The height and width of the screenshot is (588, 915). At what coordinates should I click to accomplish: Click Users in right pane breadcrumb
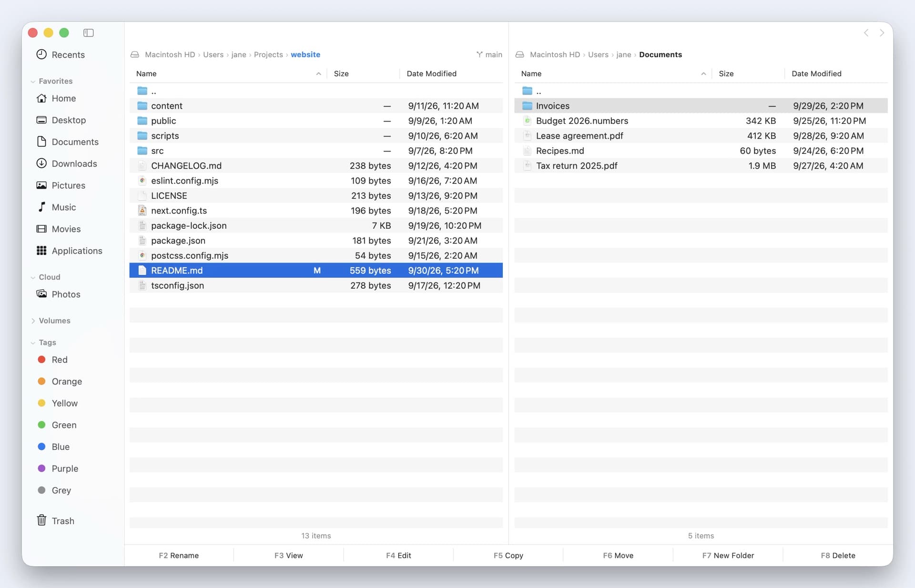(598, 55)
